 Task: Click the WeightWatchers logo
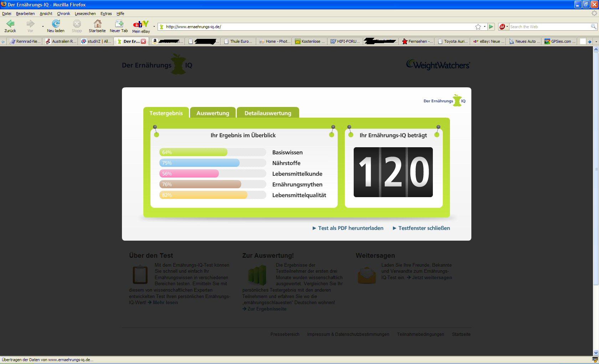[x=438, y=65]
